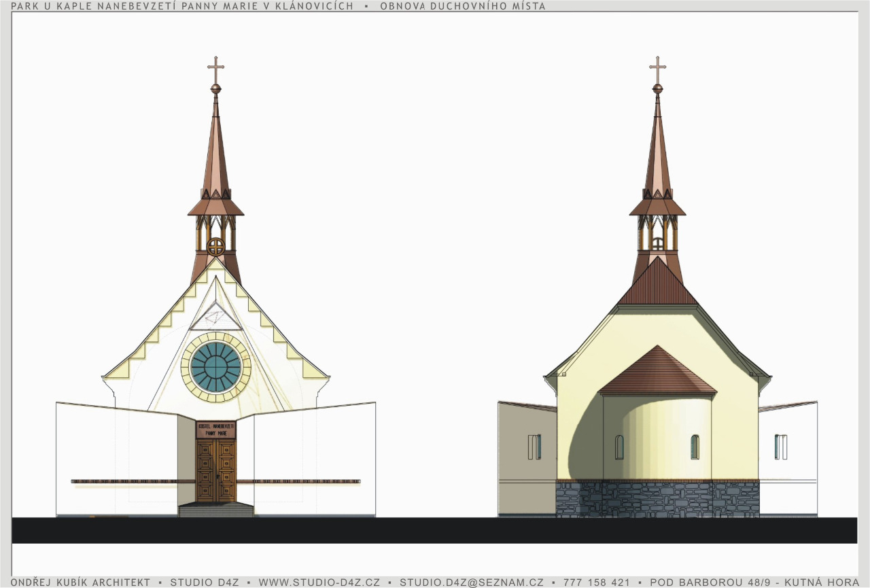870x588 pixels.
Task: Click the Kostel Nanebevzetí Panny Marie sign above the door
Action: point(216,430)
